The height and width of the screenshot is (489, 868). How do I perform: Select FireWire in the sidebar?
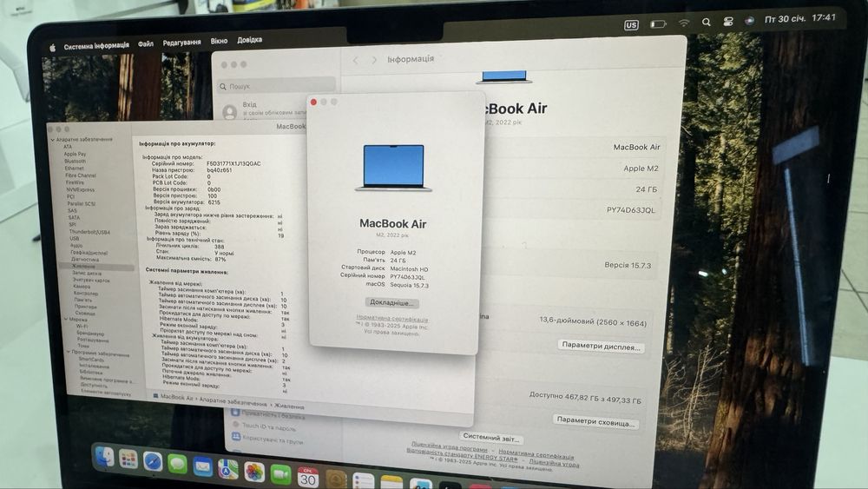pos(75,182)
